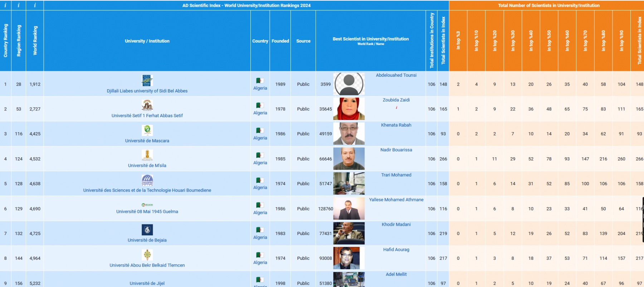Open Université Abou Bekr Belkaid Tlemcen link
The width and height of the screenshot is (644, 287).
[147, 265]
